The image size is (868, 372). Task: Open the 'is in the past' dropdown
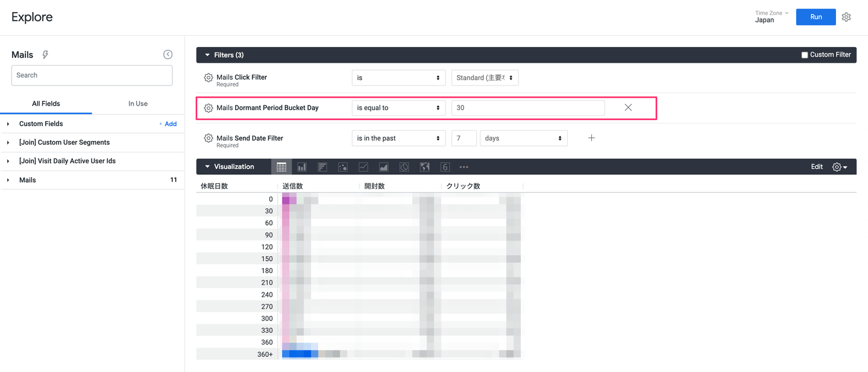coord(398,138)
